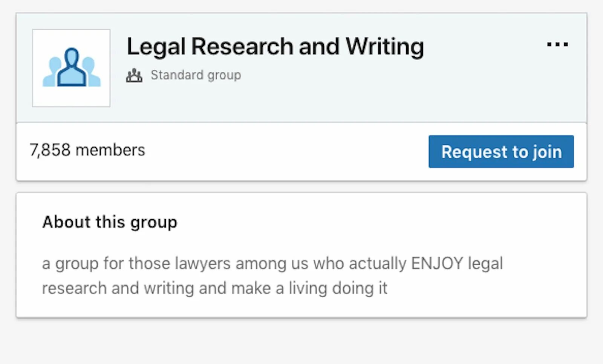
Task: Click the description's second line of text
Action: pyautogui.click(x=214, y=288)
